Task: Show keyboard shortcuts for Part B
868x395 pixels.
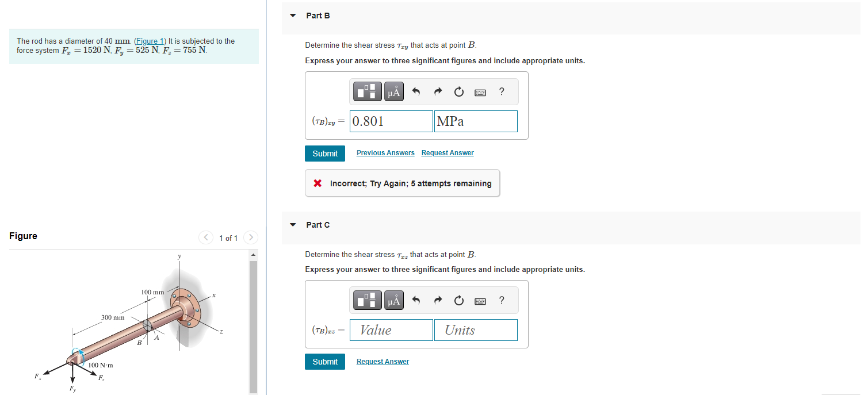Action: [x=480, y=92]
